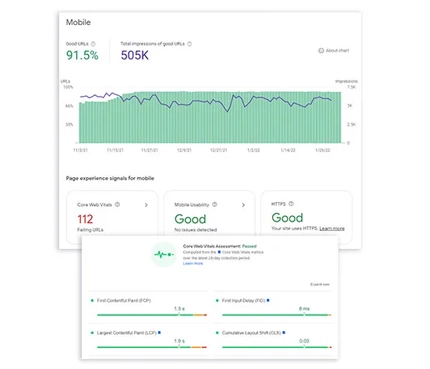Expand Core Web Vitals card chevron
Screen dimensions: 430x369
point(146,205)
